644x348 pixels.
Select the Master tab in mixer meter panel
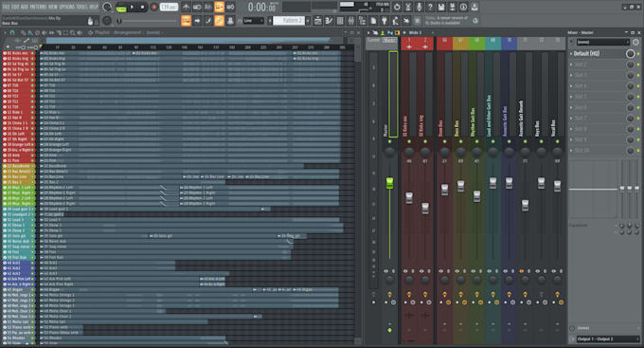pyautogui.click(x=389, y=40)
